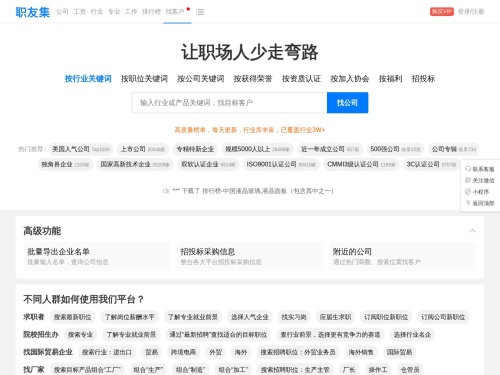500x375 pixels.
Task: Click the 搜索最新职位 tag
Action: (72, 317)
